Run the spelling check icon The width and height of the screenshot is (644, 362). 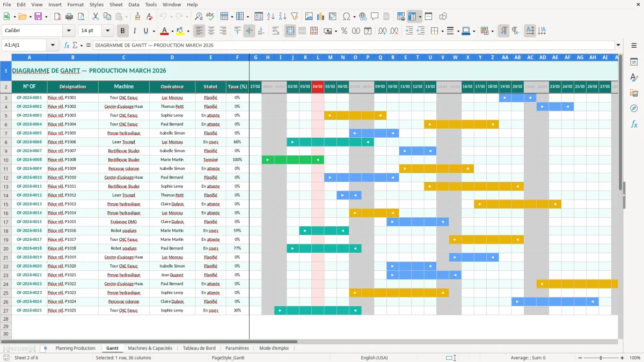click(x=210, y=17)
